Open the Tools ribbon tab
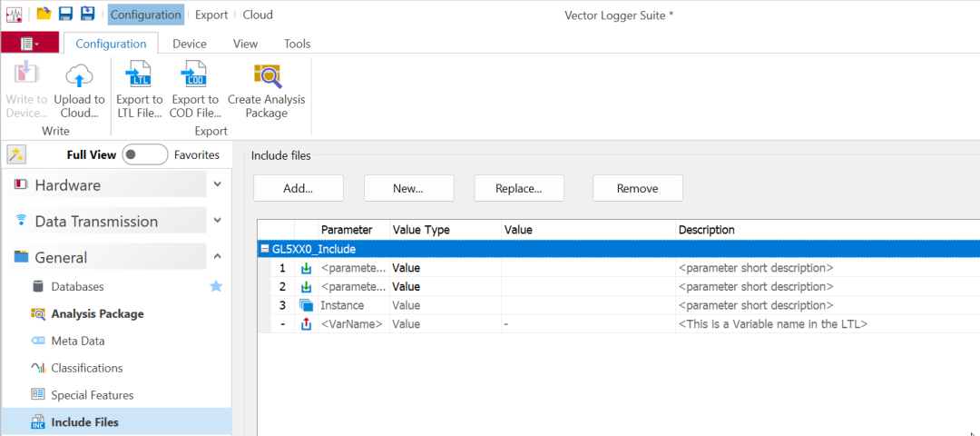Image resolution: width=980 pixels, height=436 pixels. pyautogui.click(x=297, y=44)
